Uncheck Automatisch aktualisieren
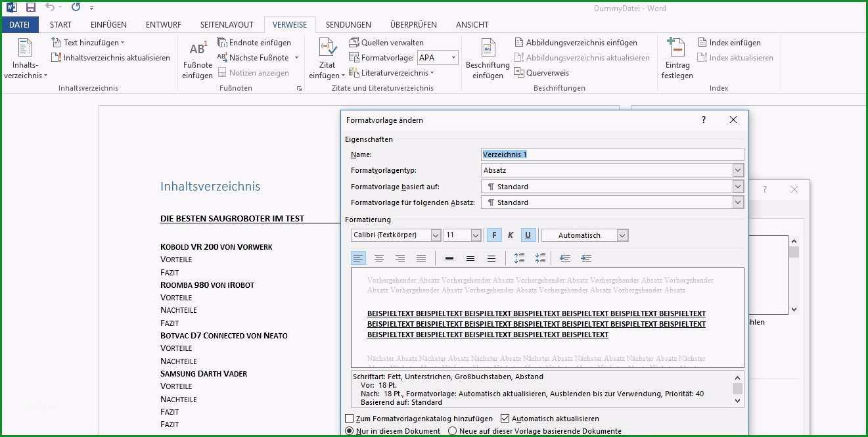 coord(505,419)
